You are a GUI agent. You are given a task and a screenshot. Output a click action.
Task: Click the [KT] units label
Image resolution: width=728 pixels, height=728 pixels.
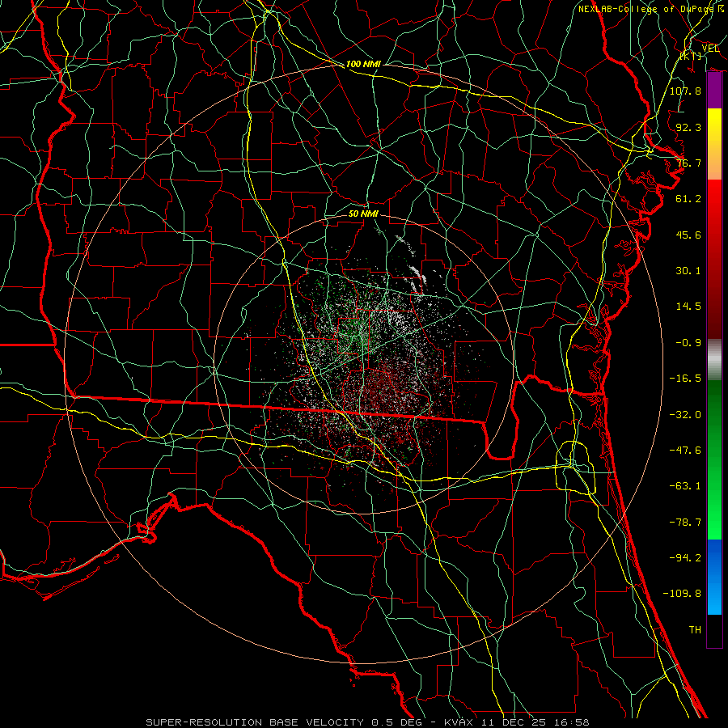(x=691, y=56)
